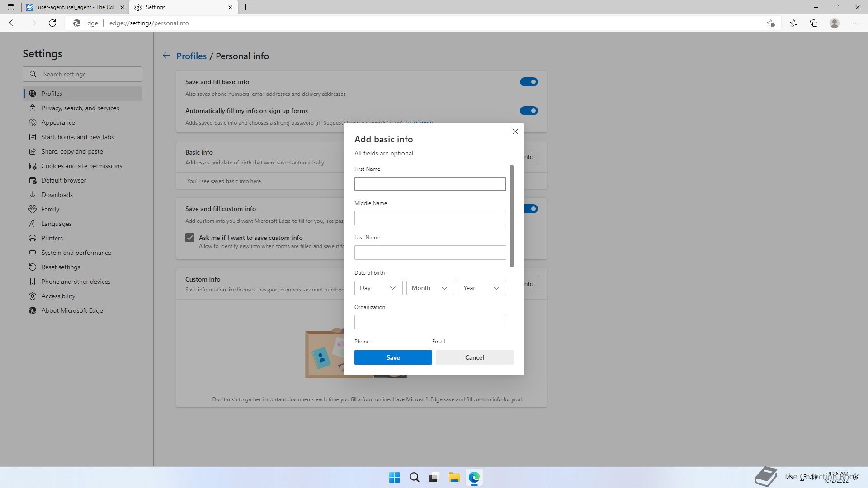
Task: Toggle Automatically fill my info switch
Action: (528, 111)
